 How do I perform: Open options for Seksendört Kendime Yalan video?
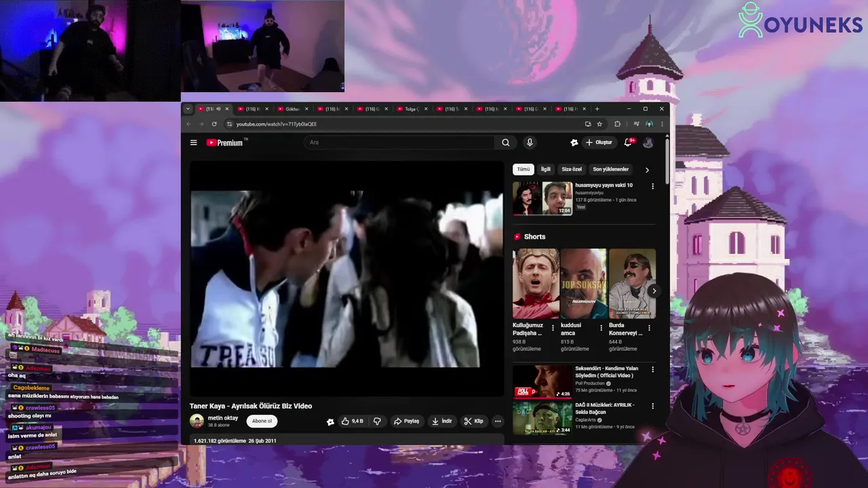click(x=653, y=370)
